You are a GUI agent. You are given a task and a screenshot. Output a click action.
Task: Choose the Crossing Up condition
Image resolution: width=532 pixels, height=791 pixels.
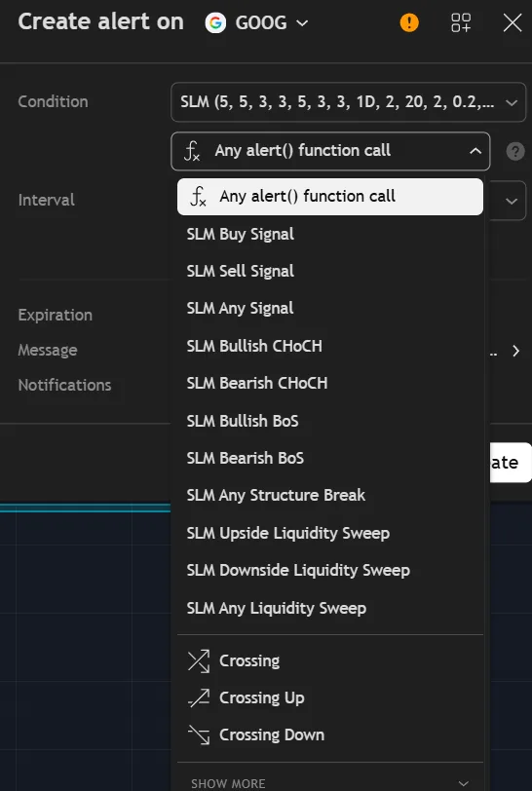(330, 698)
